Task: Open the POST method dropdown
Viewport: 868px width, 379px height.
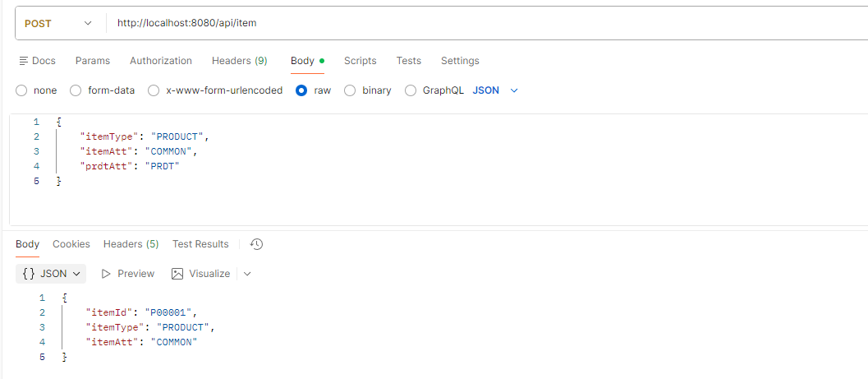Action: [59, 23]
